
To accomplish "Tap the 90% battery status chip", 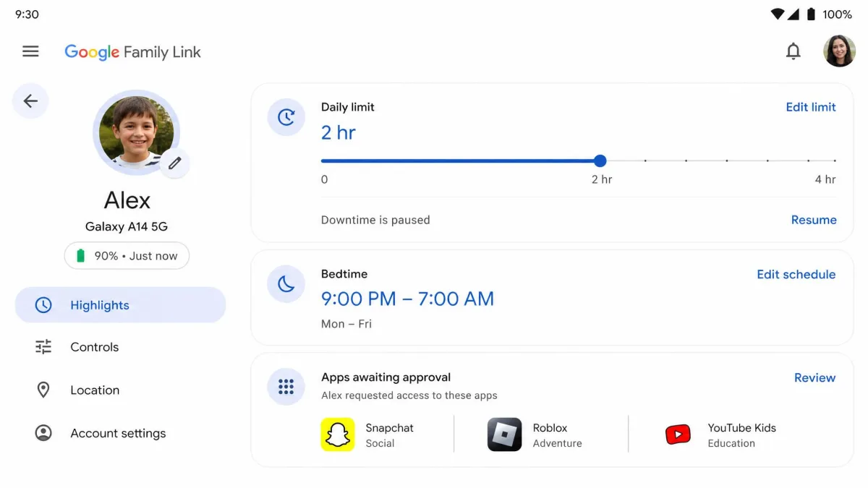I will [x=127, y=256].
